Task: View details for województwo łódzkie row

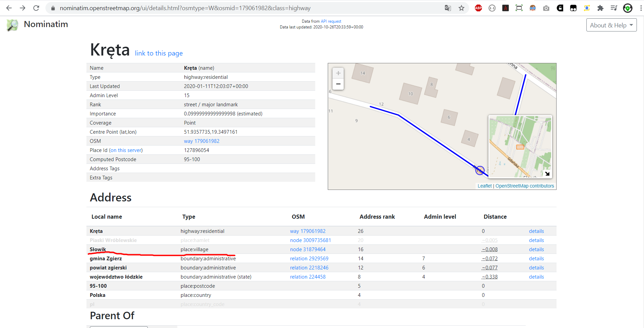Action: pos(537,277)
